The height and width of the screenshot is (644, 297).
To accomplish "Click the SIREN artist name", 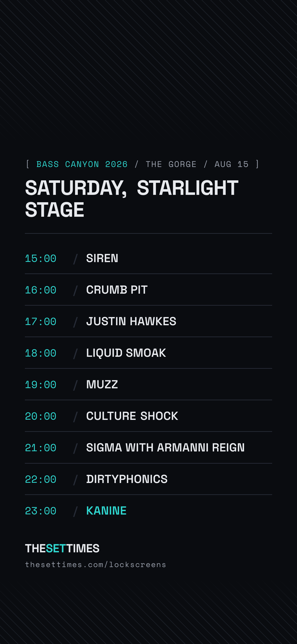I will click(x=102, y=258).
